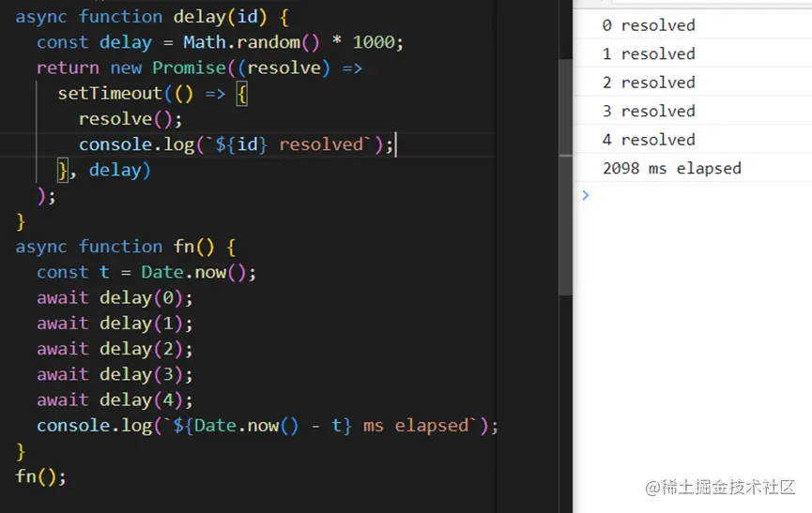Click the 'await delay(1);' line

click(115, 324)
